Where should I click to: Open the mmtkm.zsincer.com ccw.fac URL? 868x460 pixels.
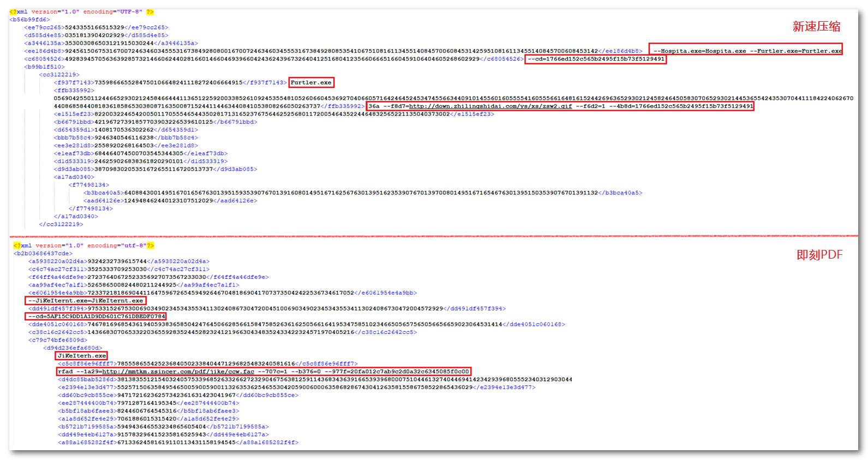point(178,372)
